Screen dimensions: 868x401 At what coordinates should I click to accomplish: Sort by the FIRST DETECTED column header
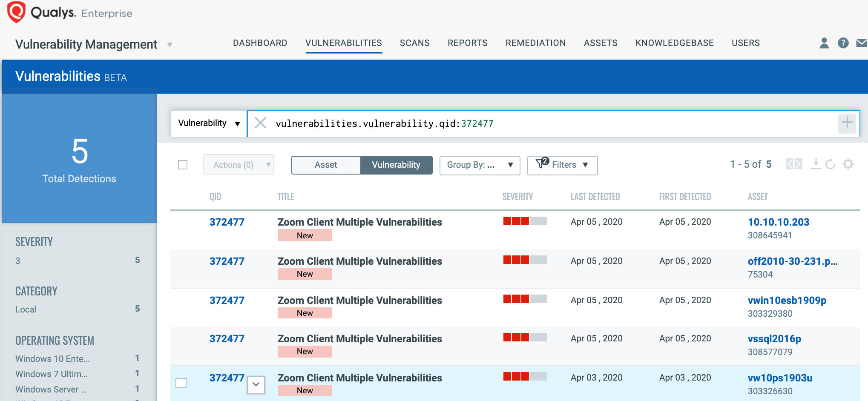click(x=685, y=197)
